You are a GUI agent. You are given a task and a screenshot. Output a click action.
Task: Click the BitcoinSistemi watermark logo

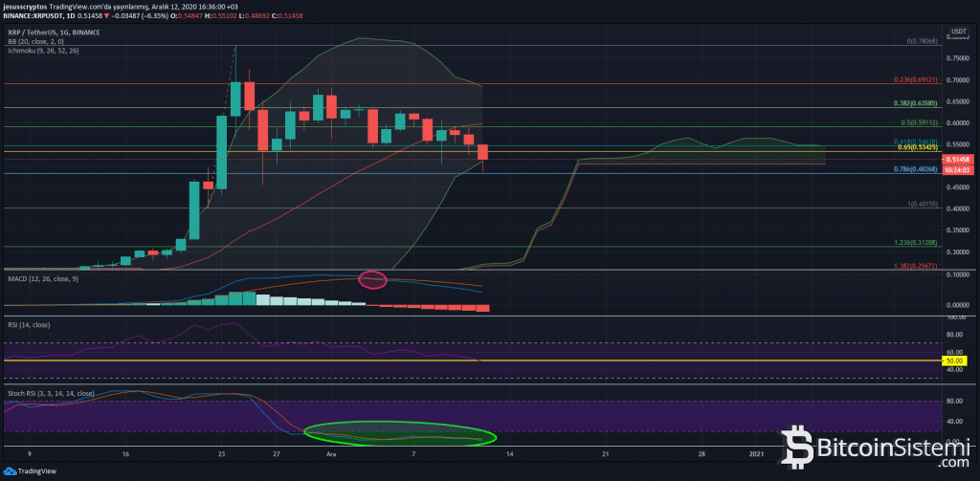coord(874,448)
